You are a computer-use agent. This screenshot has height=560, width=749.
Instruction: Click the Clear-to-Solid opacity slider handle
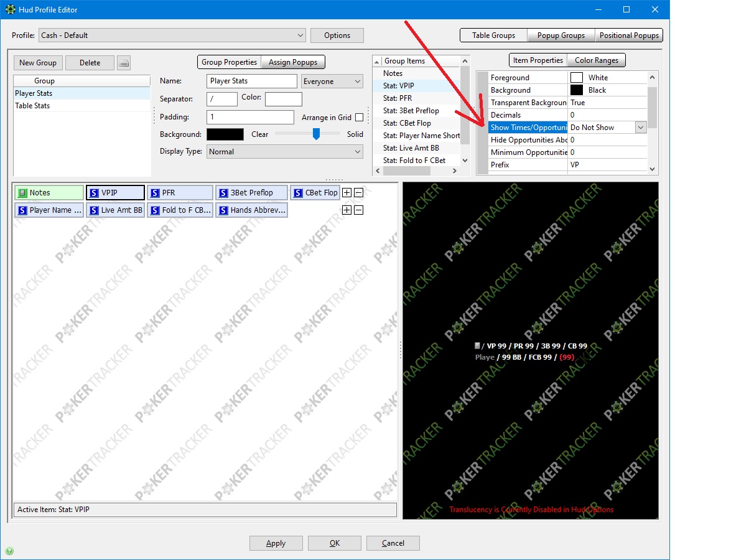[316, 134]
